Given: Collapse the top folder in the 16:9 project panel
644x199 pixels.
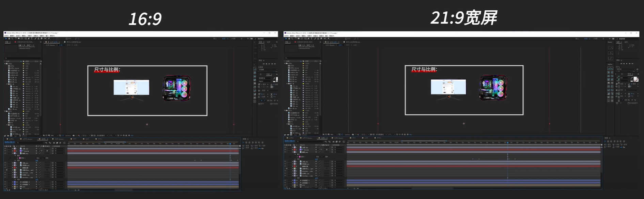Looking at the screenshot, I should 5,64.
